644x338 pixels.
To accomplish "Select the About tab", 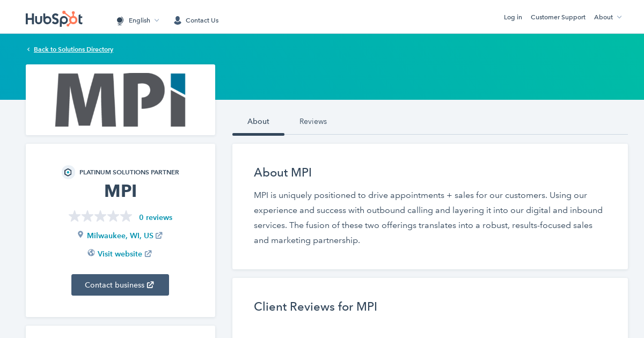I will [x=258, y=122].
